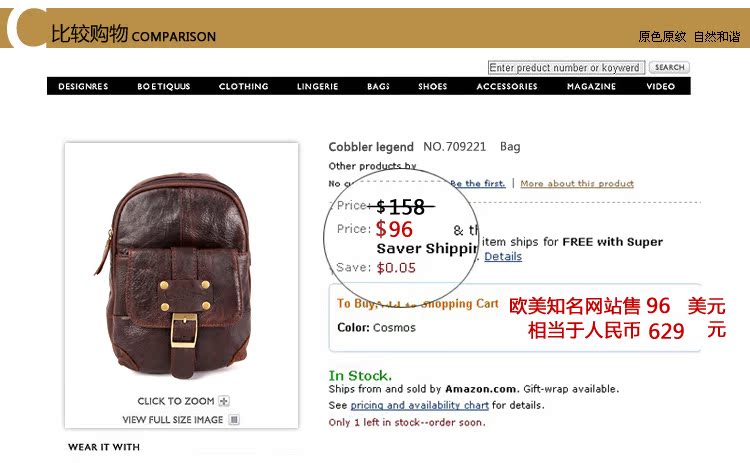Click the search input field
This screenshot has height=463, width=750.
point(566,67)
